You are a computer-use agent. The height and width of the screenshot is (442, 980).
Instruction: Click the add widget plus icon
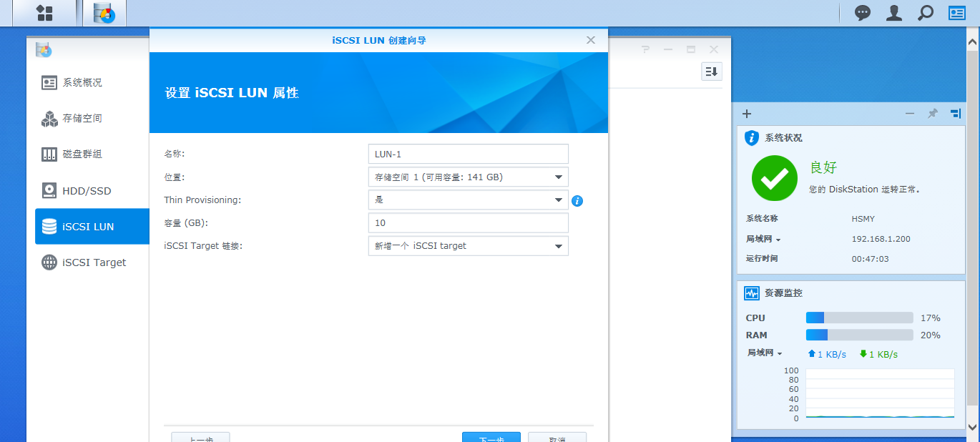click(747, 114)
